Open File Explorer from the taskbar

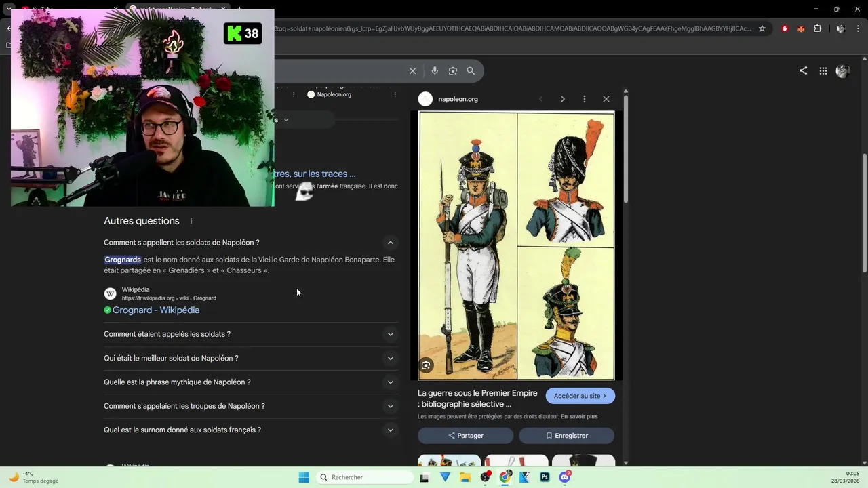click(465, 477)
